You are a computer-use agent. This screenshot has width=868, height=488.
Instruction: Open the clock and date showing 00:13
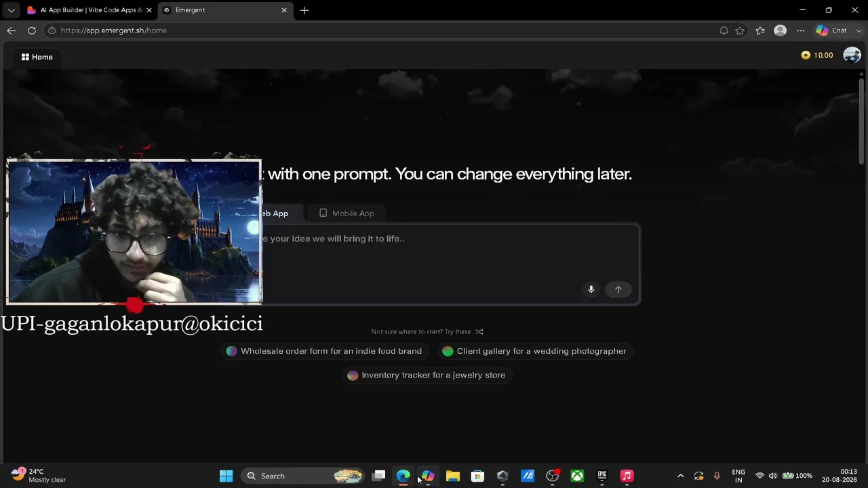(840, 476)
